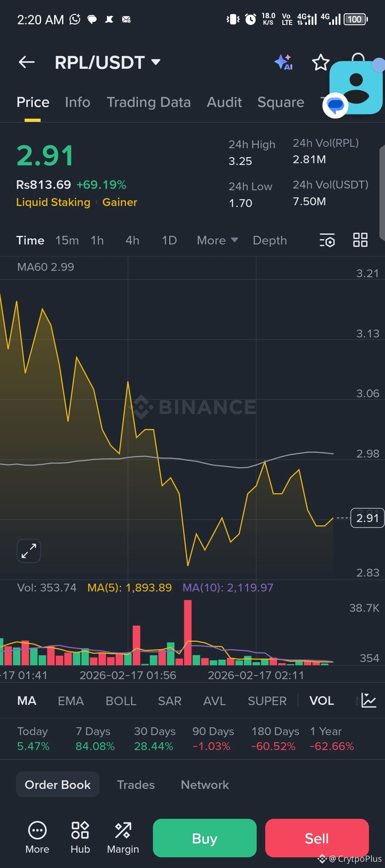This screenshot has width=385, height=868.
Task: Tap the MA60 2.99 label
Action: 46,267
